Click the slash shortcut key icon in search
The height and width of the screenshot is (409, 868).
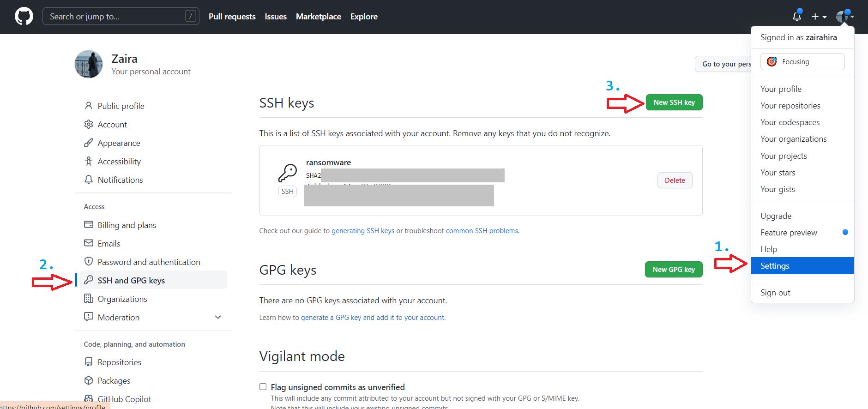point(190,17)
